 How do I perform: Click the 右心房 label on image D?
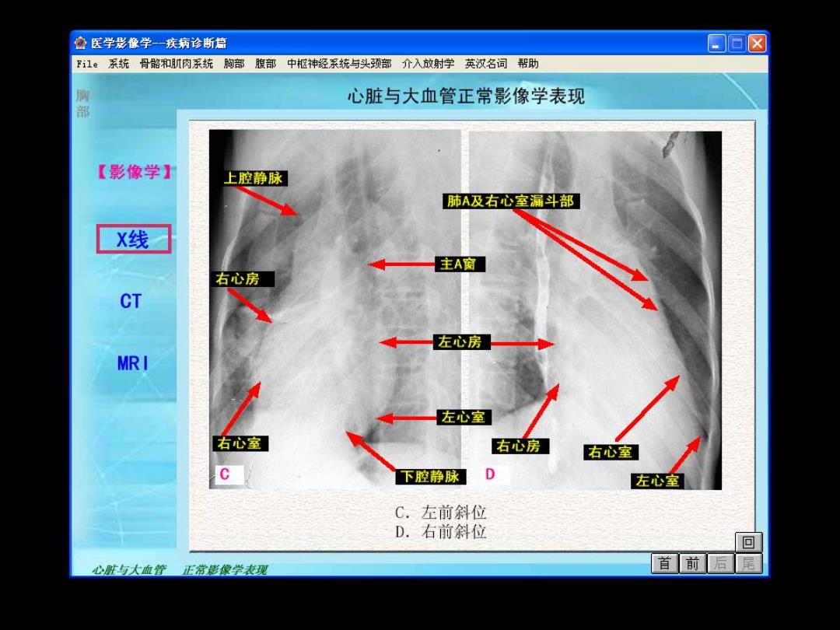[x=519, y=445]
